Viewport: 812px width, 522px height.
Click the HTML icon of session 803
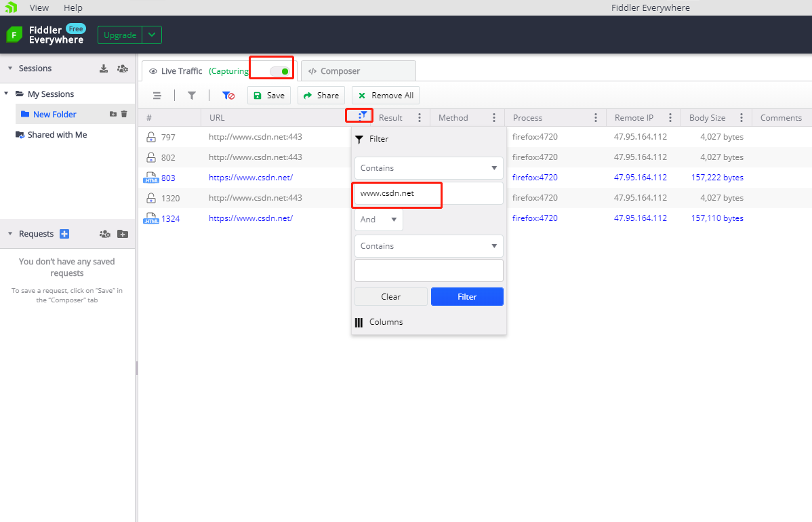(x=150, y=178)
